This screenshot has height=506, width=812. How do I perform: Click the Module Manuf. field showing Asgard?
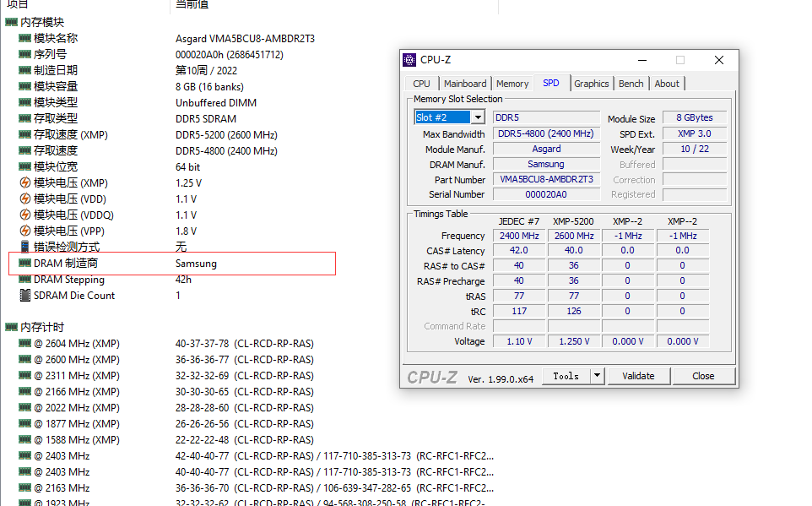546,150
